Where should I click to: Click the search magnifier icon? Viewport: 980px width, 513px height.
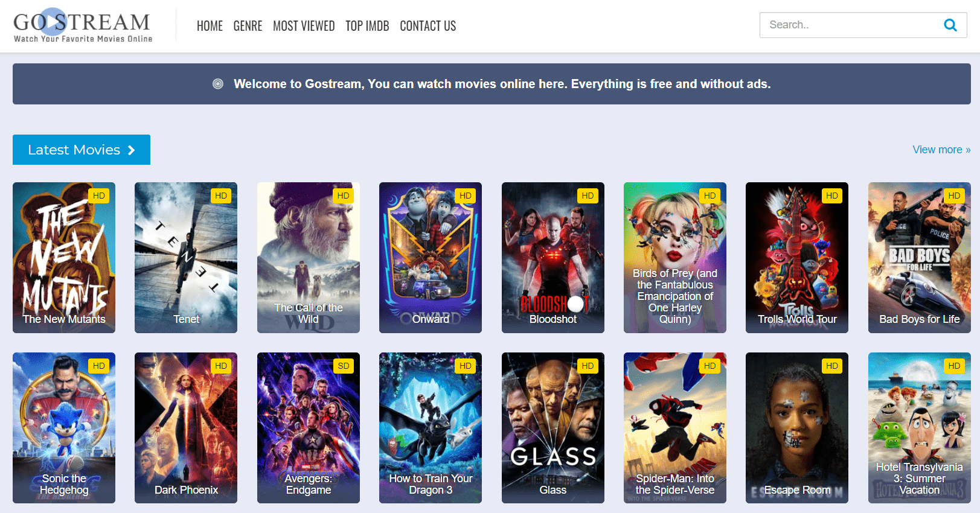click(950, 25)
